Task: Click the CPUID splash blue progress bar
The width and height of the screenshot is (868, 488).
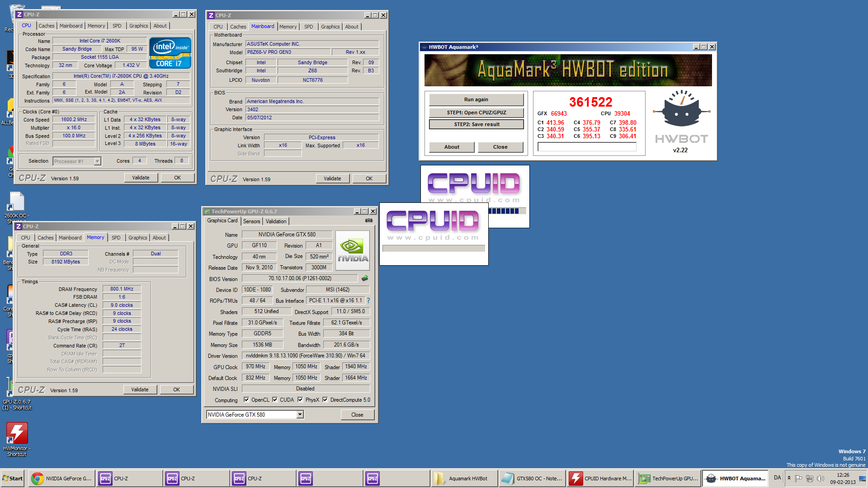Action: click(x=507, y=211)
